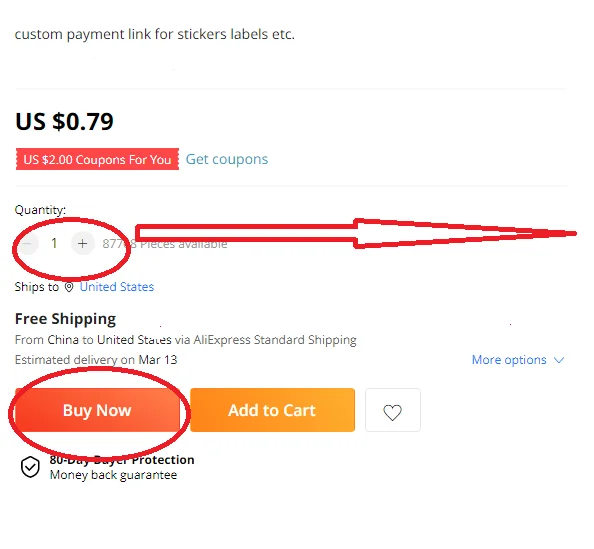Add item to wishlist with heart icon
Screen dimensions: 594x549
(393, 410)
